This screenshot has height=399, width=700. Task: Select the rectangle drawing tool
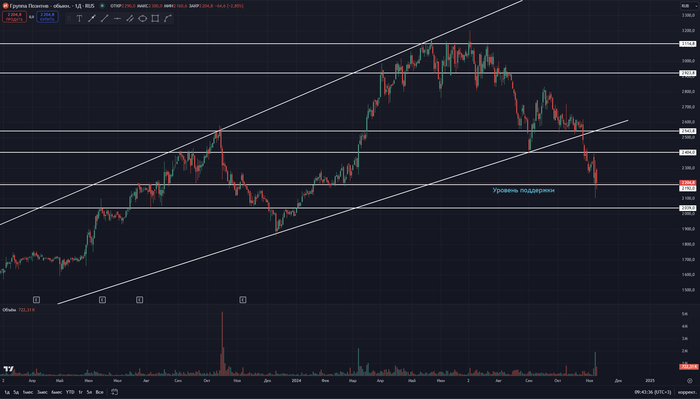(155, 18)
